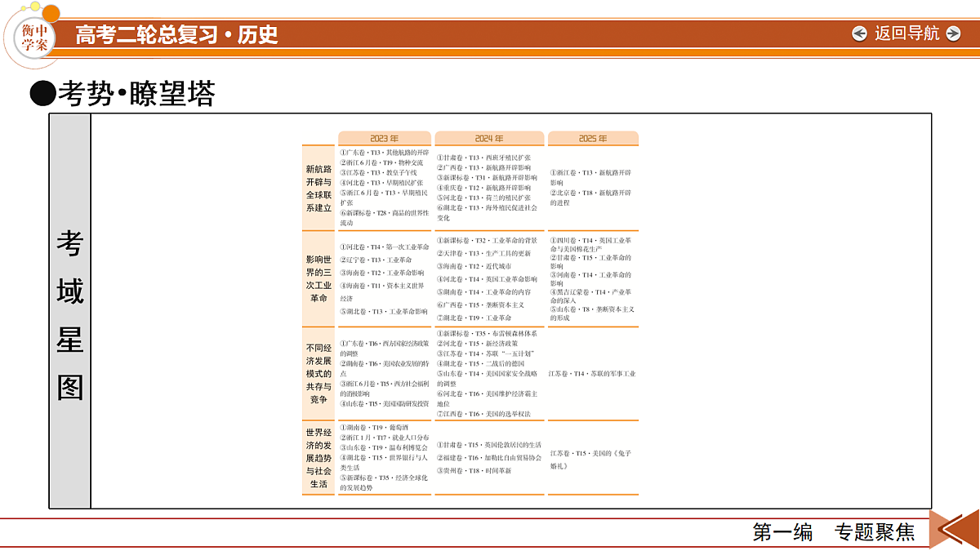Image resolution: width=980 pixels, height=551 pixels.
Task: Click 新课标卷·T32·工业革命的背景 entry
Action: pyautogui.click(x=487, y=241)
